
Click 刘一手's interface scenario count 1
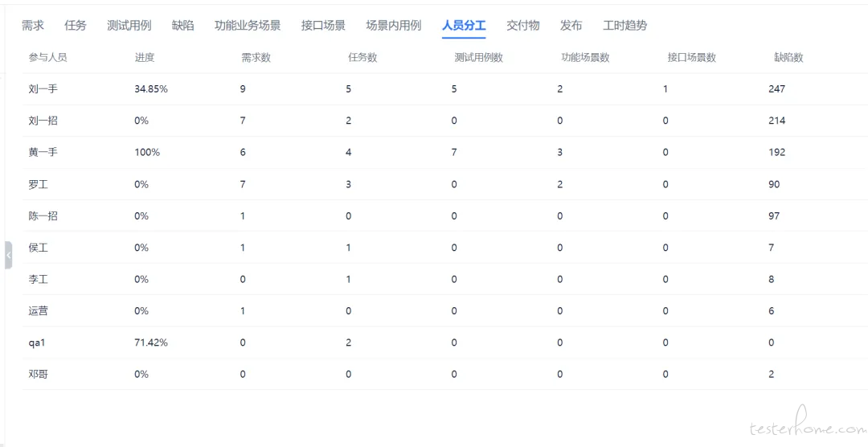click(x=665, y=89)
